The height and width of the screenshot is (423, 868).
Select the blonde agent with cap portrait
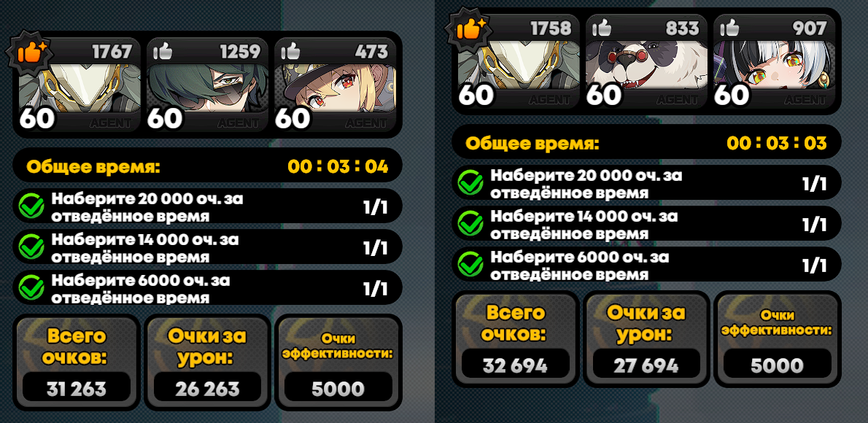(x=336, y=85)
